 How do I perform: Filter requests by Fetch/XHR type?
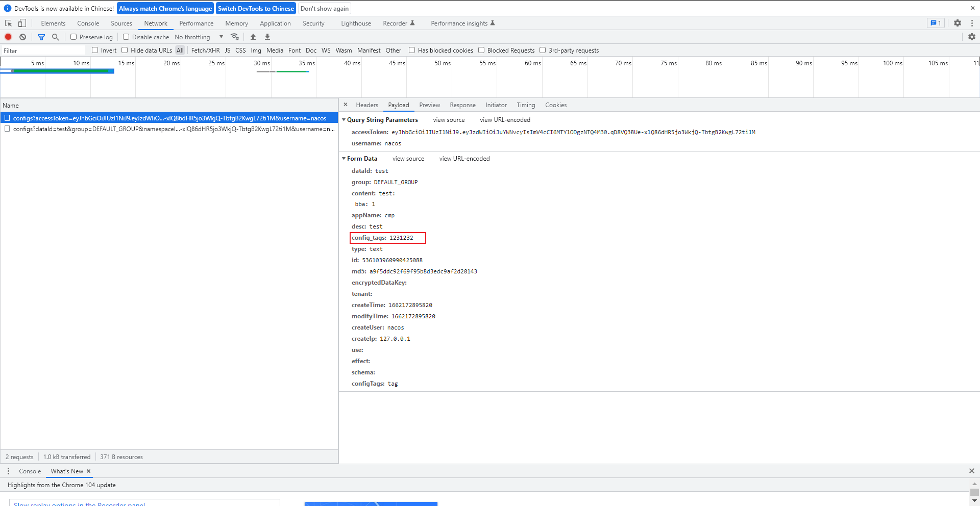click(x=205, y=50)
